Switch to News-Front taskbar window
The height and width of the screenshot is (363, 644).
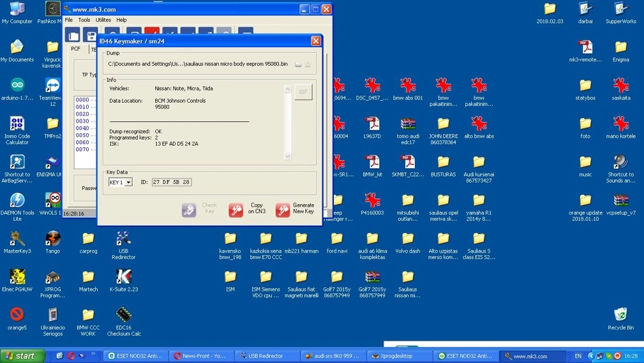tap(201, 356)
